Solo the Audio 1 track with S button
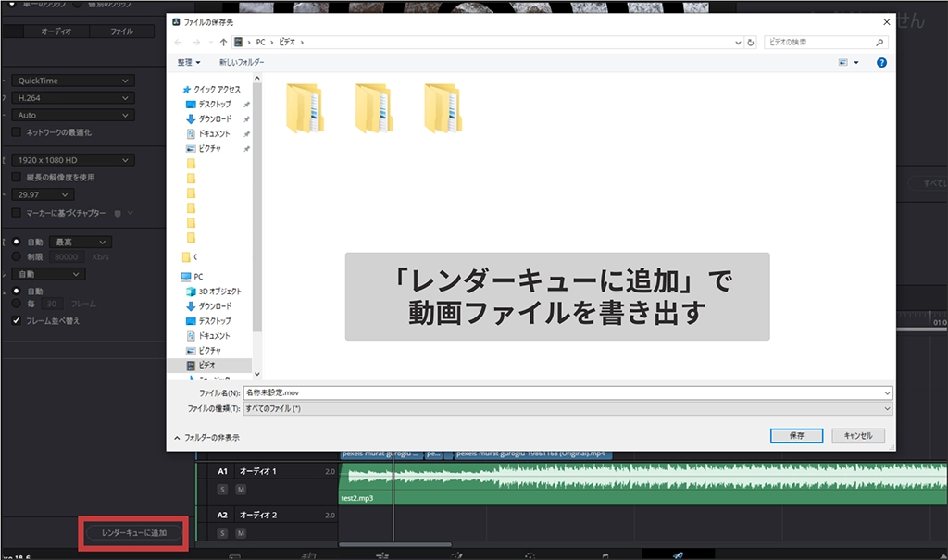The width and height of the screenshot is (948, 560). (222, 489)
